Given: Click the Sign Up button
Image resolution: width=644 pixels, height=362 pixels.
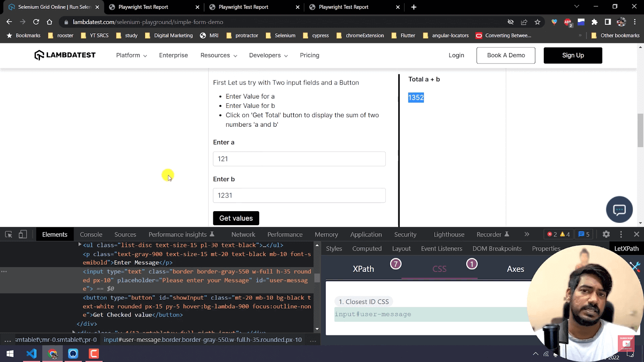Looking at the screenshot, I should click(x=573, y=55).
